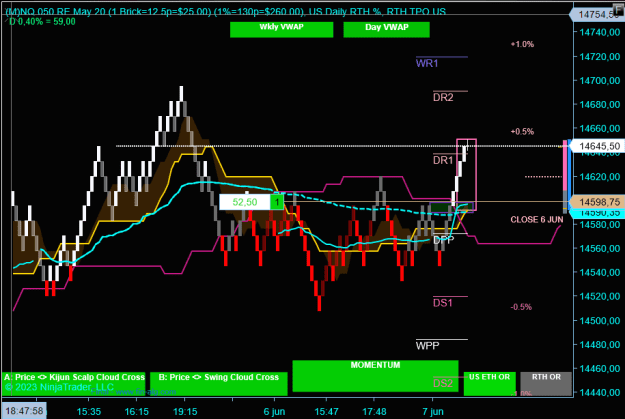
Task: Click 14720,00 on the price axis
Action: 599,57
